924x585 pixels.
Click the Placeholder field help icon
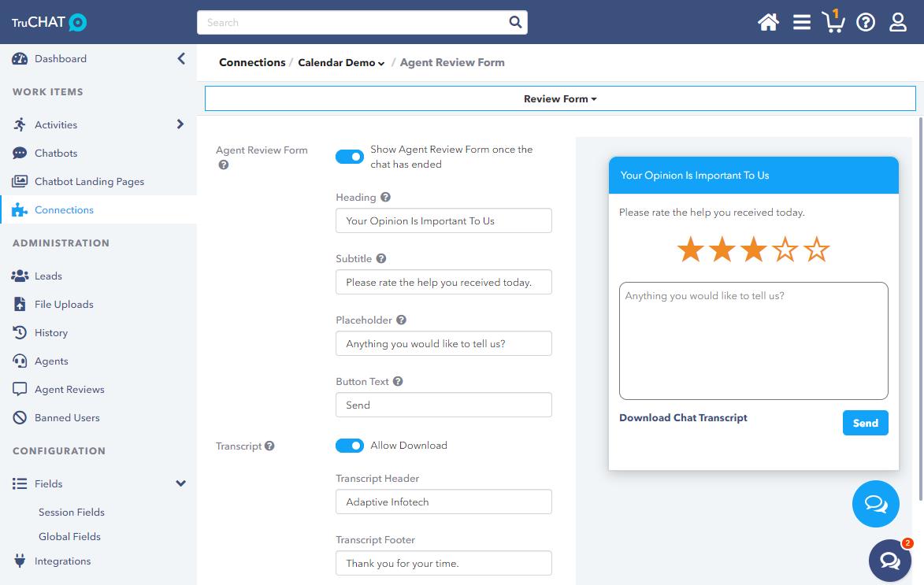[x=401, y=320]
